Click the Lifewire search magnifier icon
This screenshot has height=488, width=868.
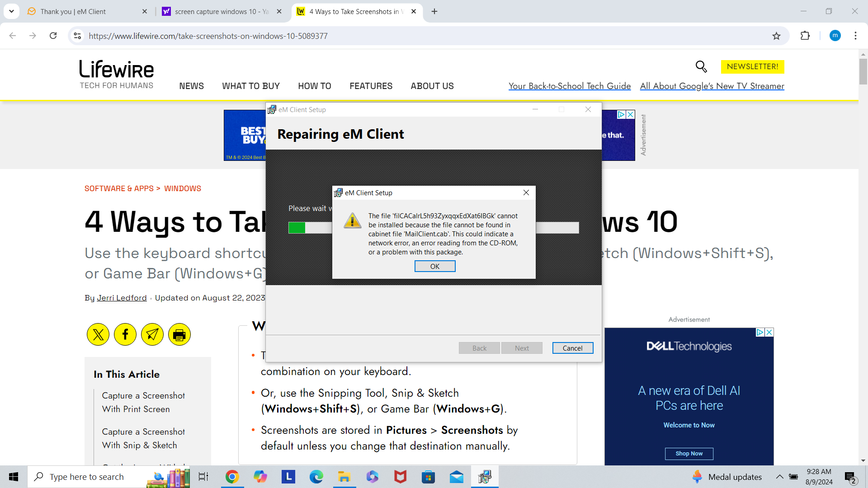(701, 66)
